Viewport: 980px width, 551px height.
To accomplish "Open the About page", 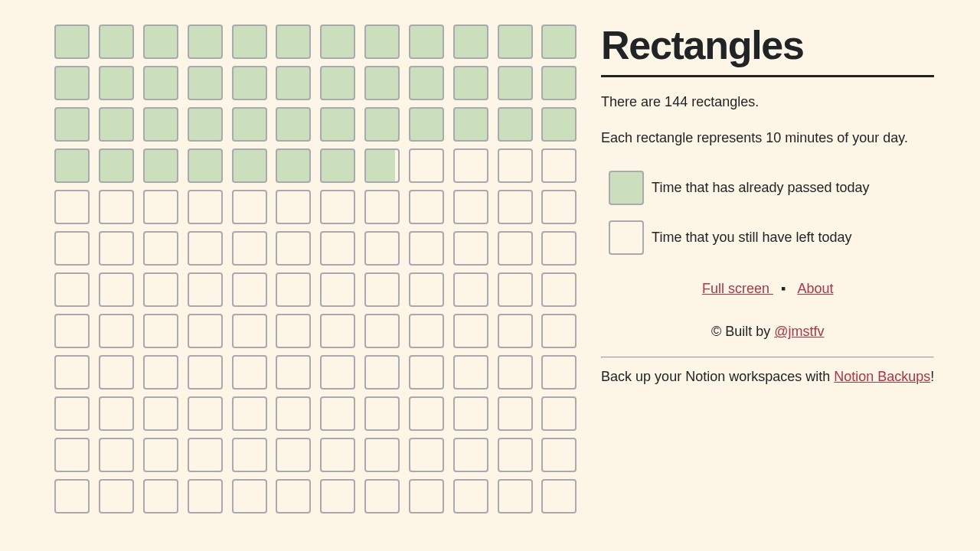I will pyautogui.click(x=815, y=289).
